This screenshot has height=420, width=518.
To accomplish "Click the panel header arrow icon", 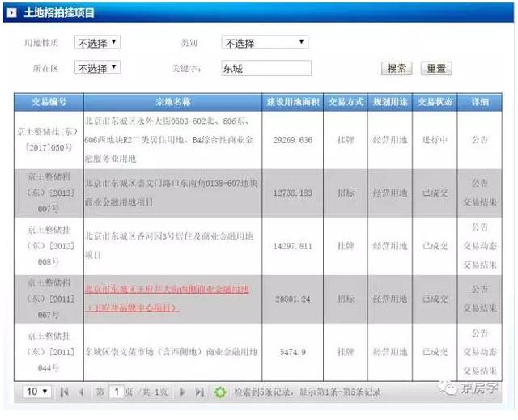I will [12, 13].
